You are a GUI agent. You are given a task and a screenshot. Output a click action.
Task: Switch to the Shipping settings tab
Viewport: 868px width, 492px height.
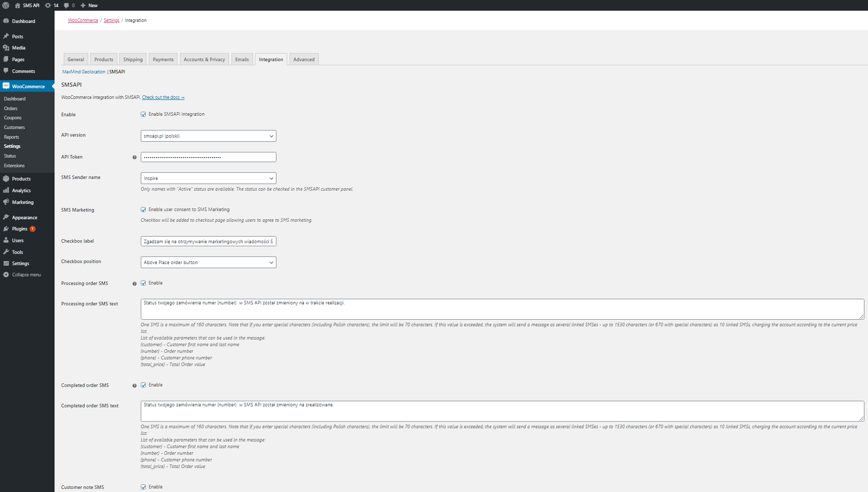click(133, 59)
